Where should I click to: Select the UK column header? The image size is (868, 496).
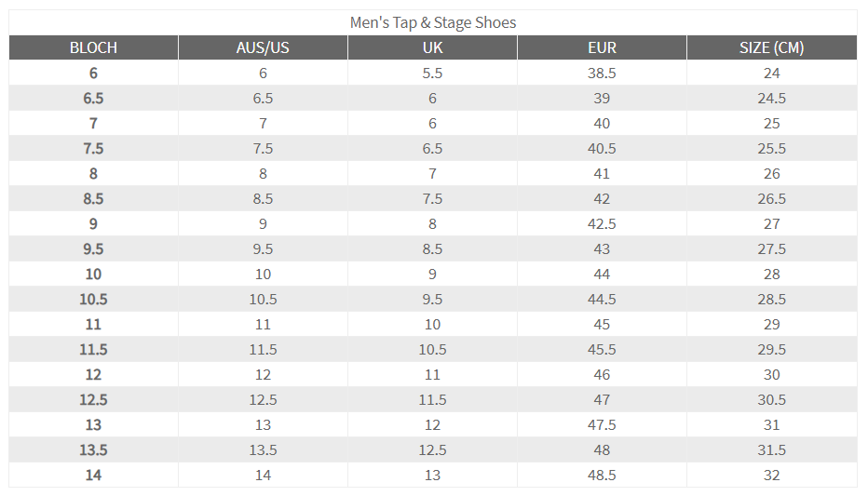[432, 47]
